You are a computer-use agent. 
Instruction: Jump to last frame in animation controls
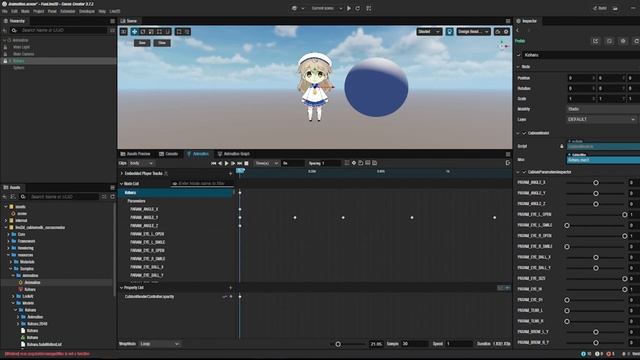[240, 163]
